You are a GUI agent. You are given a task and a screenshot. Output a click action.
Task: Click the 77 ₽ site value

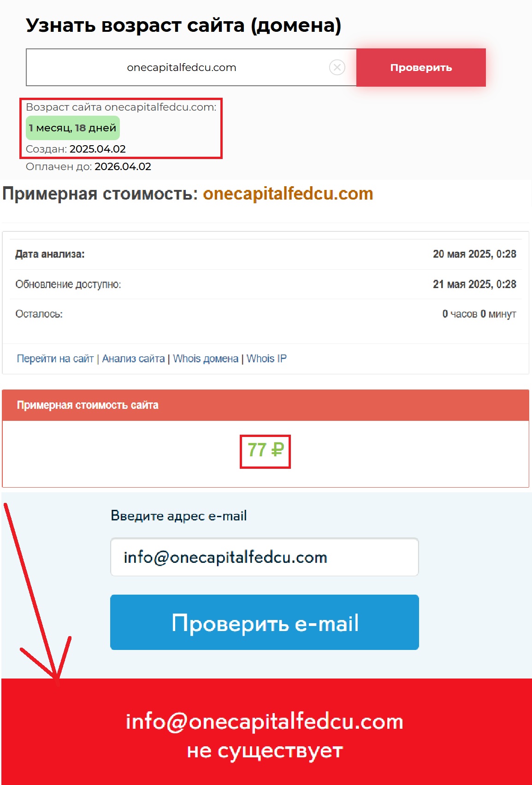click(265, 450)
